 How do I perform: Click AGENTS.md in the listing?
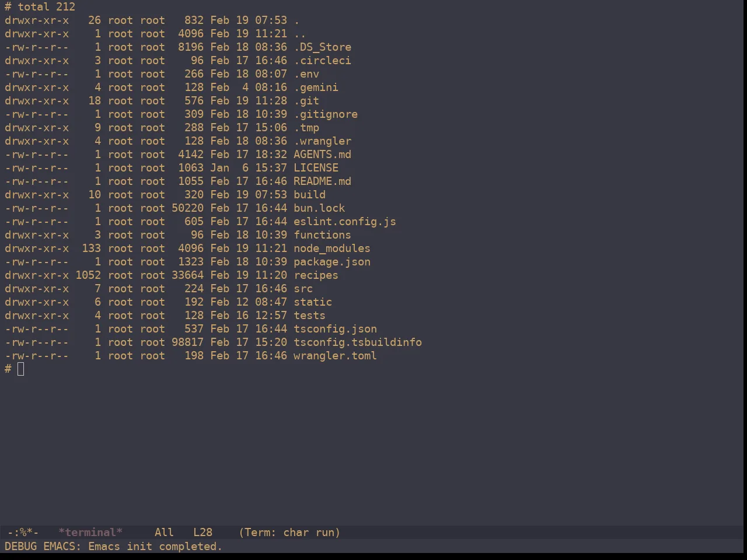tap(322, 155)
